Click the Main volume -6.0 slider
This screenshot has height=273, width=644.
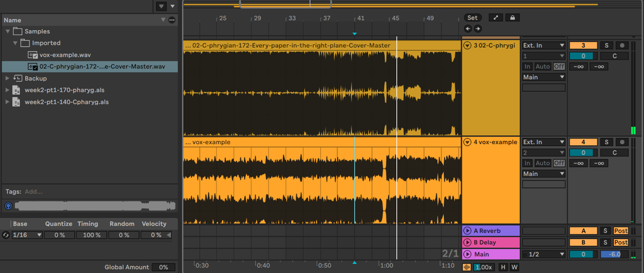click(x=614, y=254)
